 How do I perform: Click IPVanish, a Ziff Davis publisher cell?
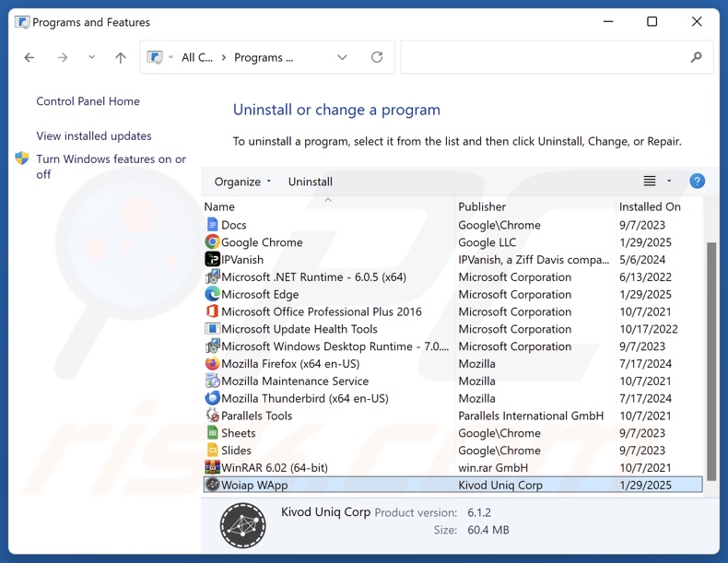pyautogui.click(x=534, y=260)
